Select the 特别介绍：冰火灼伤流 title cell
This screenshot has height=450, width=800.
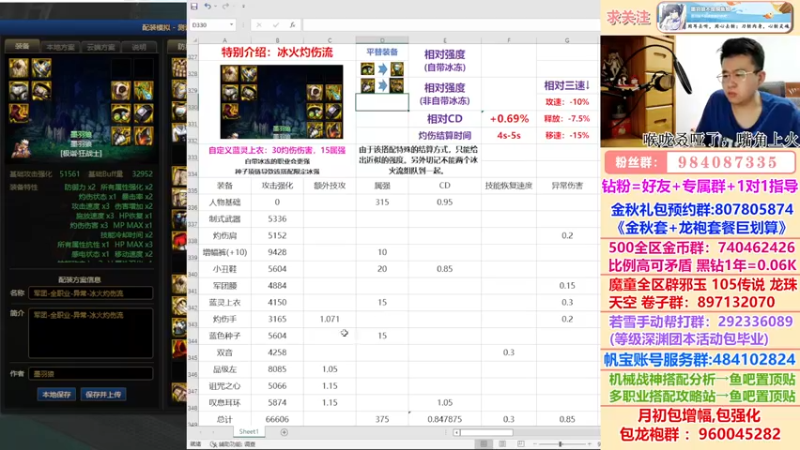click(x=277, y=52)
